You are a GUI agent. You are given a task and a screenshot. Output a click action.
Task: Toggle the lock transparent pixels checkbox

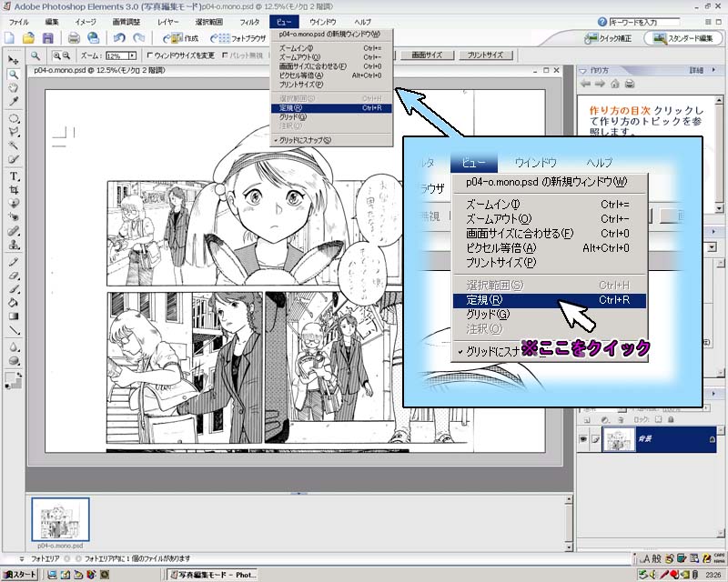click(x=658, y=419)
